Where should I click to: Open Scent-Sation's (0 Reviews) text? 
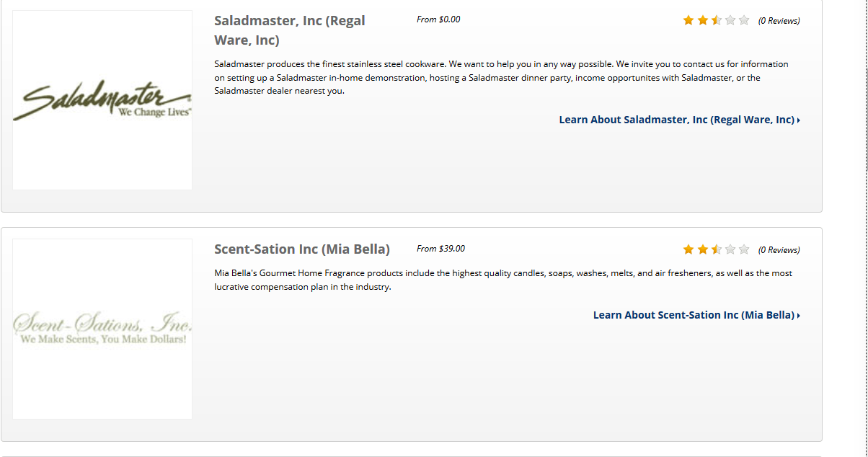pos(779,250)
